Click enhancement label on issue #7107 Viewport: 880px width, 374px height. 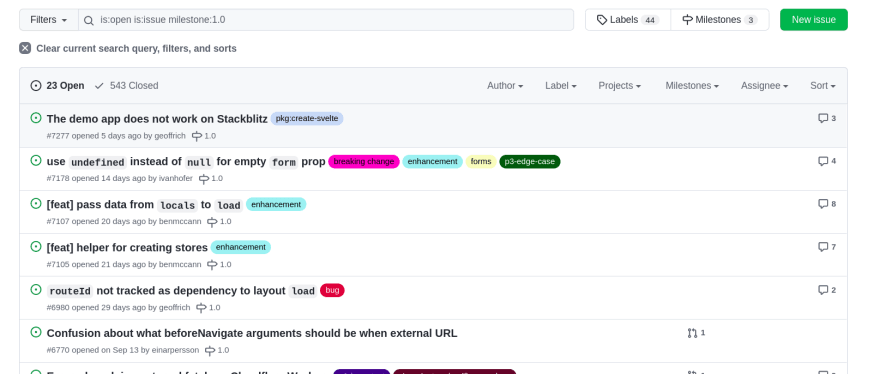click(276, 204)
